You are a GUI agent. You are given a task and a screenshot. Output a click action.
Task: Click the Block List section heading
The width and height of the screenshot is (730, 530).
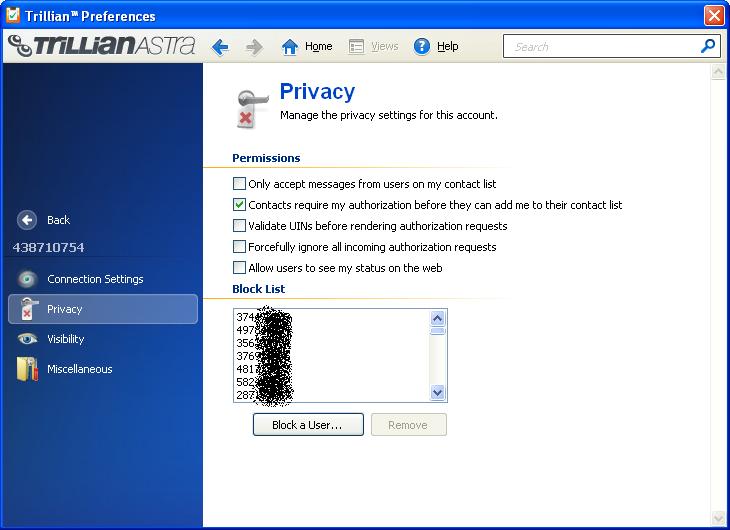pos(259,289)
